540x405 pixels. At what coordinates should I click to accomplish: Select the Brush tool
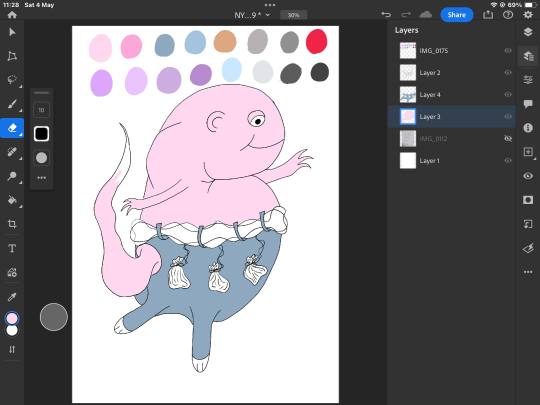pyautogui.click(x=12, y=104)
